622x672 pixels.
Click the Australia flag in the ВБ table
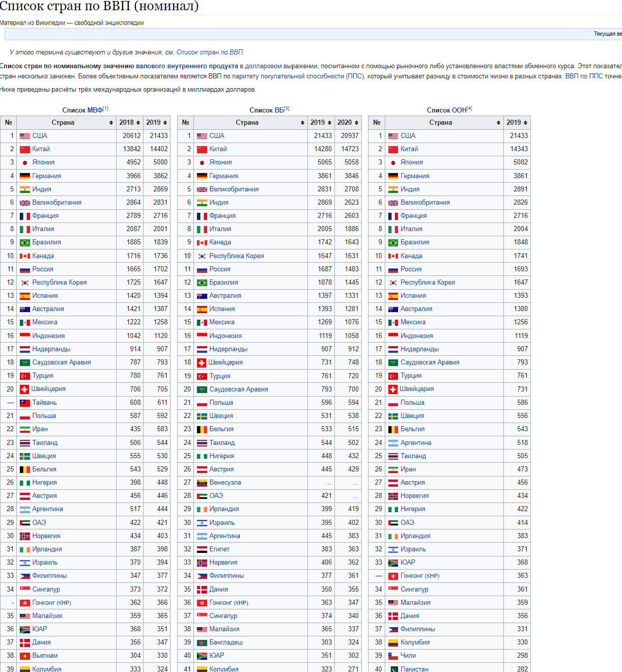pos(202,296)
